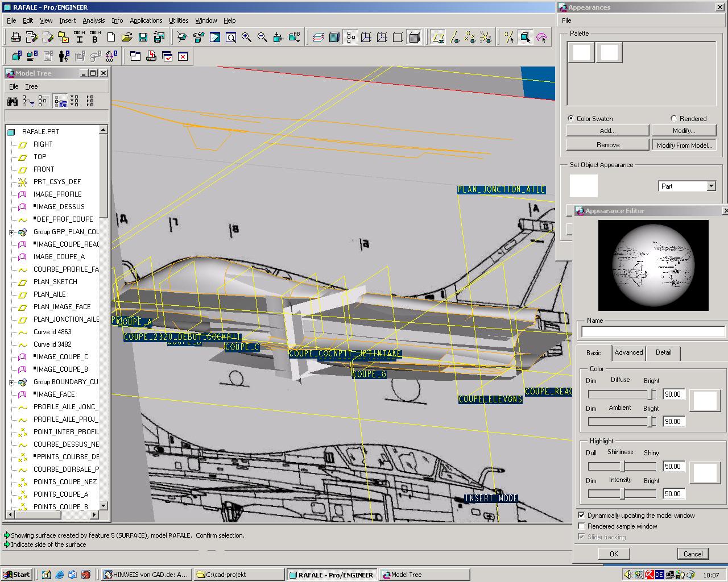
Task: Click Model Tree scrollbar down arrow
Action: [103, 505]
